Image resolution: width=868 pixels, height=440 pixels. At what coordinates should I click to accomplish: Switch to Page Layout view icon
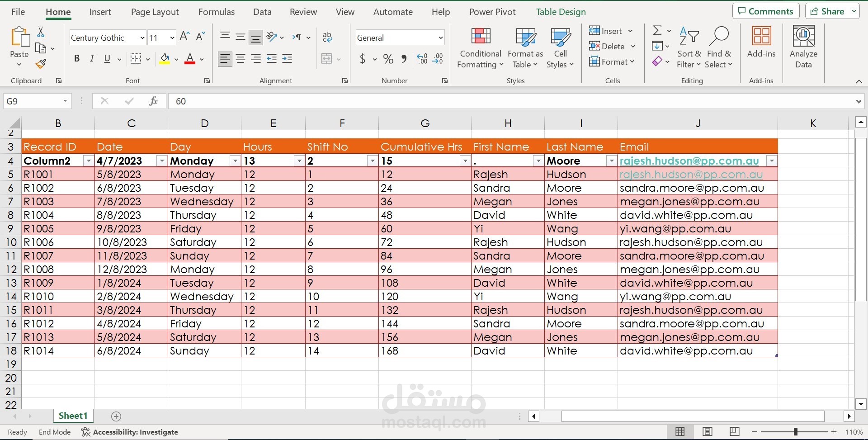[x=708, y=432]
